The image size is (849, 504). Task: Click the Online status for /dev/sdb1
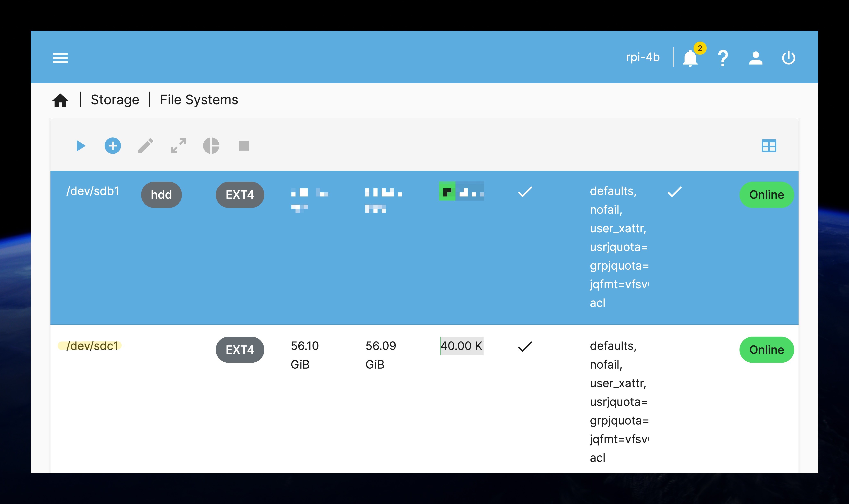766,195
